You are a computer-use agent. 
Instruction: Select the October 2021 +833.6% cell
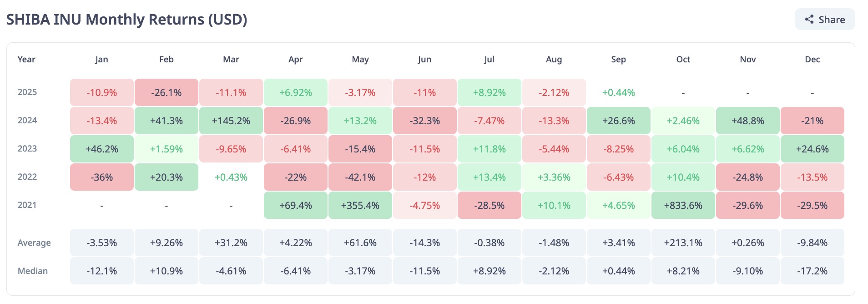click(683, 205)
